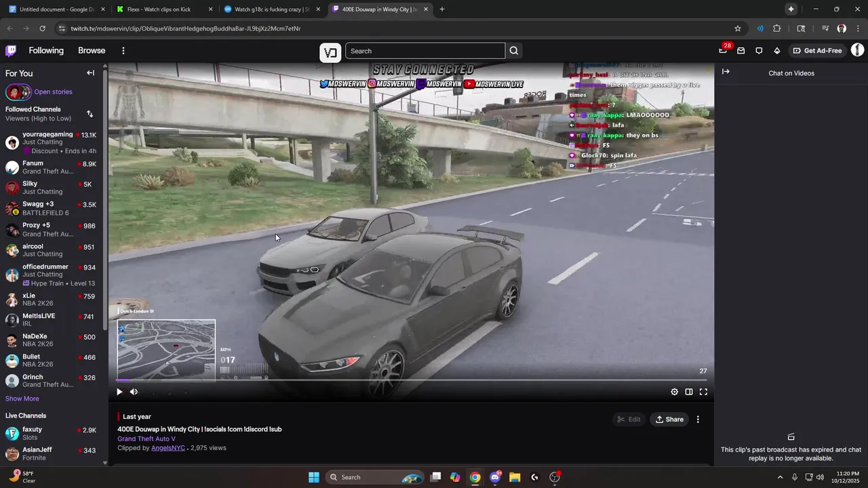
Task: Seek on the clip progress bar
Action: pyautogui.click(x=411, y=380)
